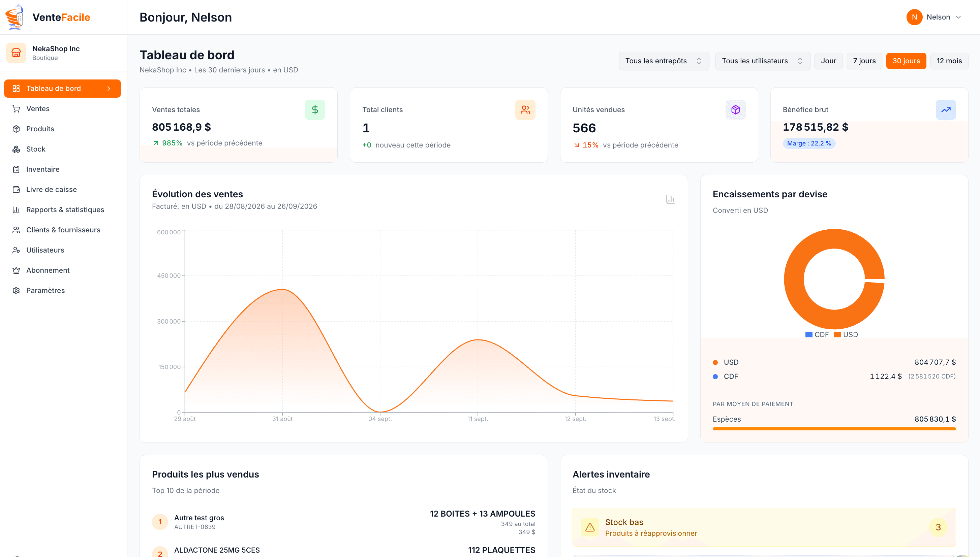Viewport: 980px width, 557px height.
Task: Click the blue trending icon on Bénéfice brut
Action: 946,110
